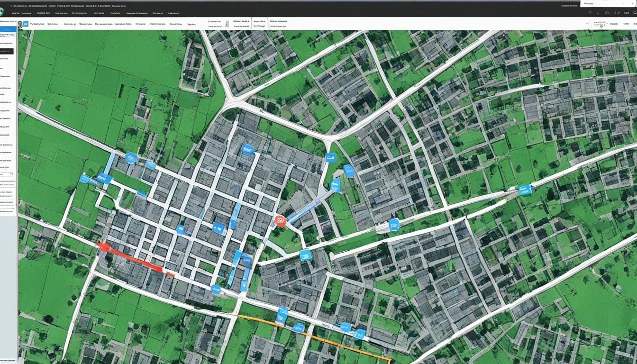This screenshot has width=637, height=364.
Task: Select the refresh icon in the title bar area
Action: (x=591, y=13)
